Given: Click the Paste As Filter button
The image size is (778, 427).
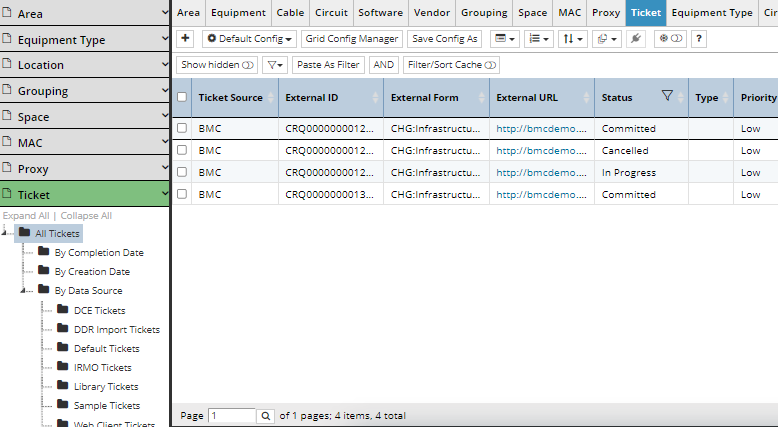Looking at the screenshot, I should (328, 65).
